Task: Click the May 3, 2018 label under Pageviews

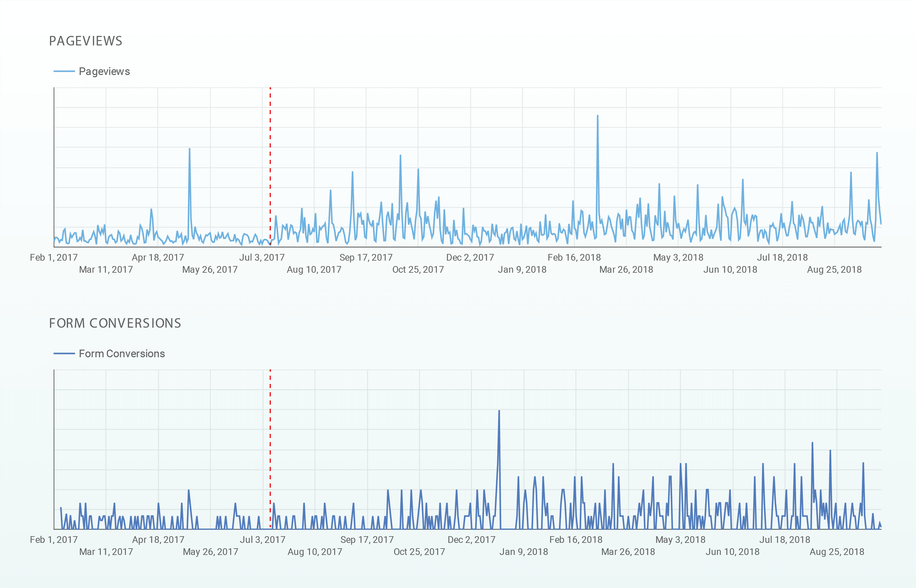Action: pyautogui.click(x=678, y=258)
